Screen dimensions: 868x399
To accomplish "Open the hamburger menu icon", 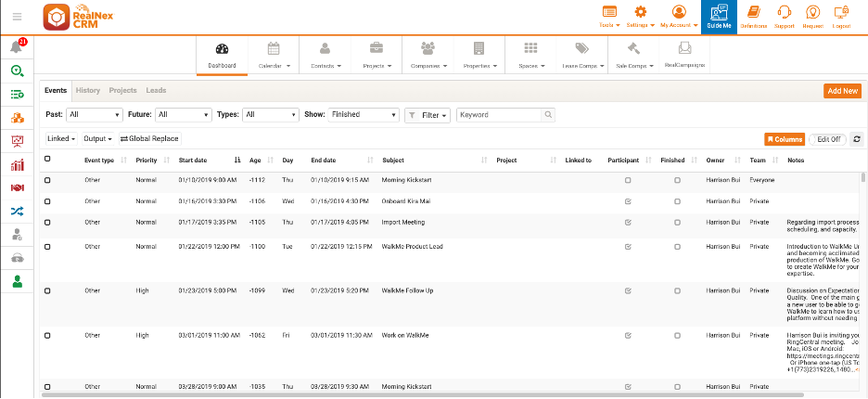I will (18, 17).
